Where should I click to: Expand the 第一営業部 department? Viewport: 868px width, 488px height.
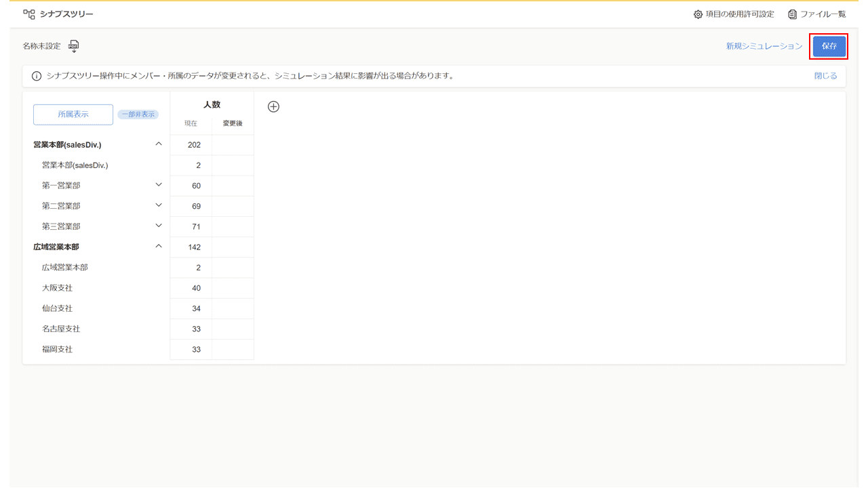(x=159, y=184)
